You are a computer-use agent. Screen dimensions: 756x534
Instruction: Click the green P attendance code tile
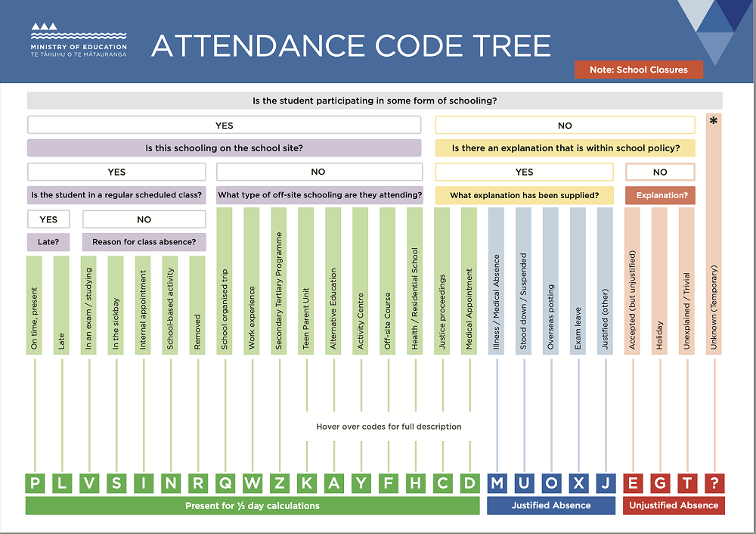point(35,483)
